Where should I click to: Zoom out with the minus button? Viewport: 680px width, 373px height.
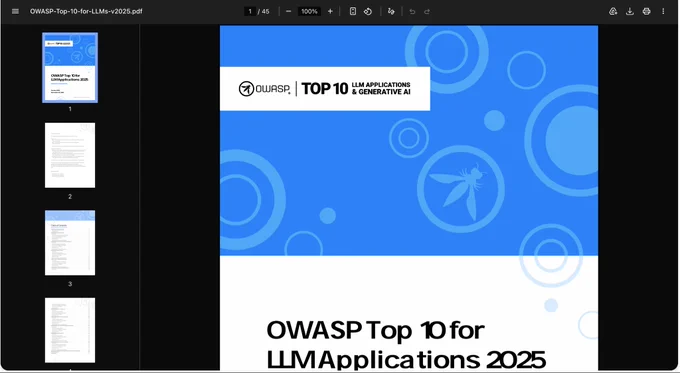[288, 11]
